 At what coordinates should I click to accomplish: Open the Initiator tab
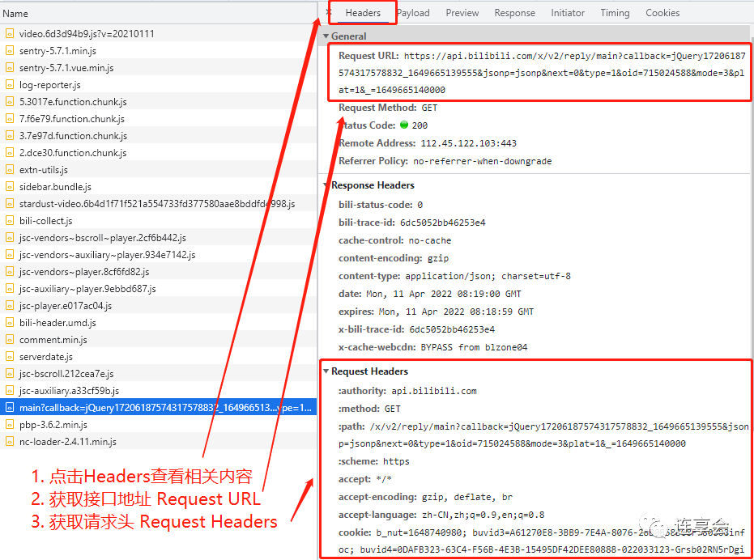pos(568,13)
